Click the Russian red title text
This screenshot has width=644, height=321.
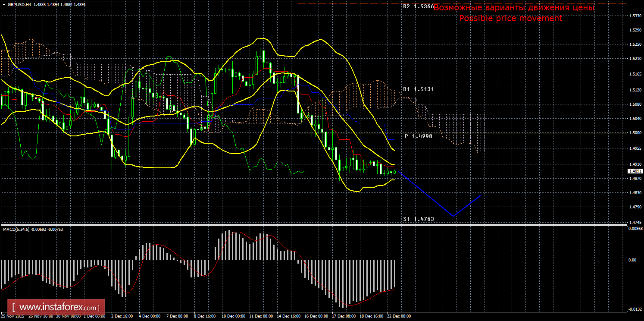514,8
